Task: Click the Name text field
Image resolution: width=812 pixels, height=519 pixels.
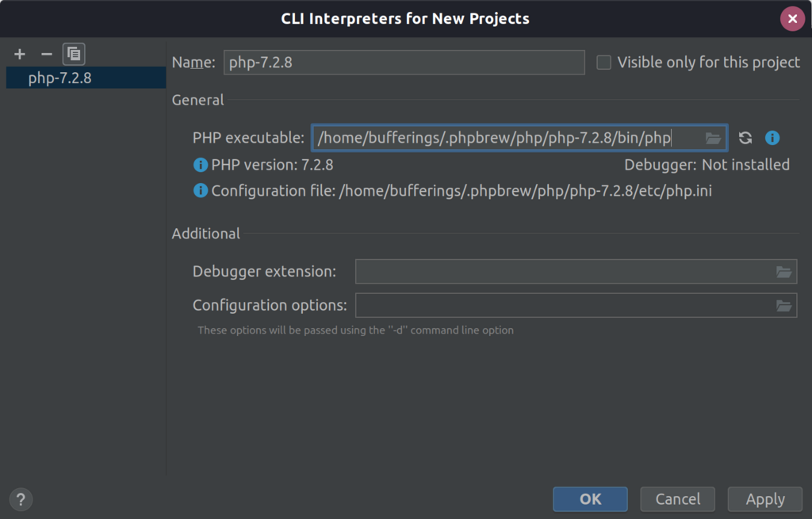Action: click(403, 63)
